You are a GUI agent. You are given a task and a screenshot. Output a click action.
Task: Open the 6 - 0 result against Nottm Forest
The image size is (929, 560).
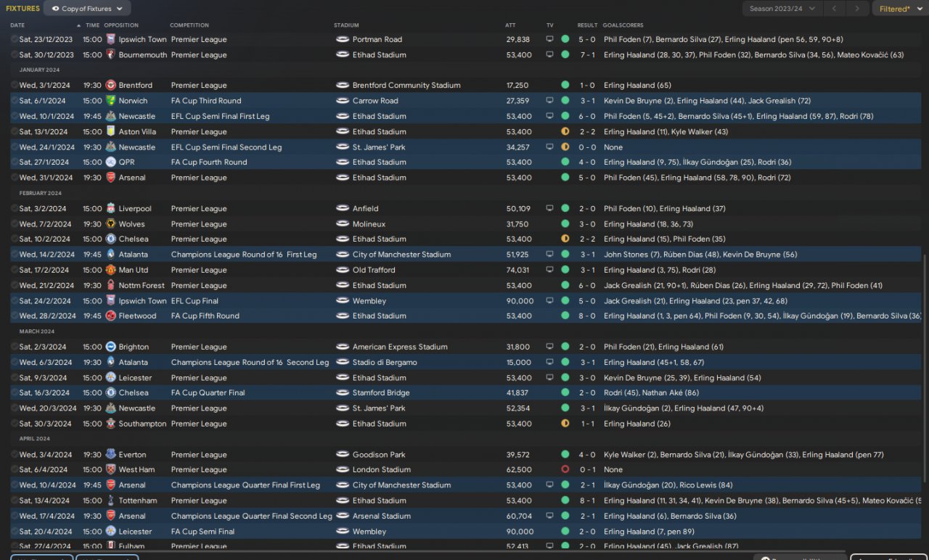588,285
